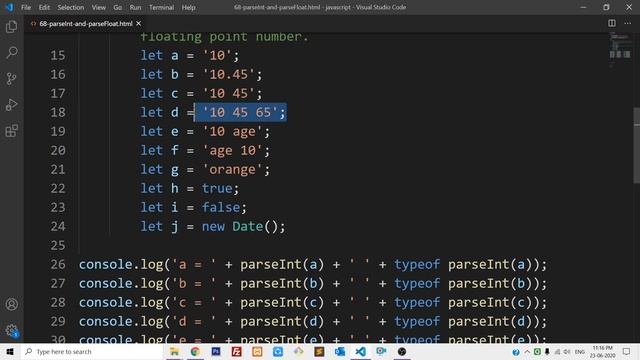The height and width of the screenshot is (360, 640).
Task: Click the vertical editor scrollbar thumb
Action: (637, 146)
